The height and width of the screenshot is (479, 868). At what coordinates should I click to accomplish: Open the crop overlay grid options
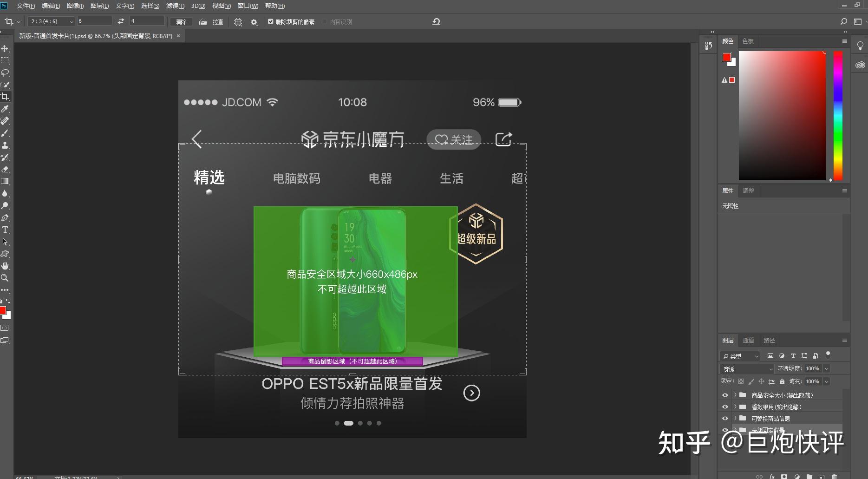tap(238, 22)
